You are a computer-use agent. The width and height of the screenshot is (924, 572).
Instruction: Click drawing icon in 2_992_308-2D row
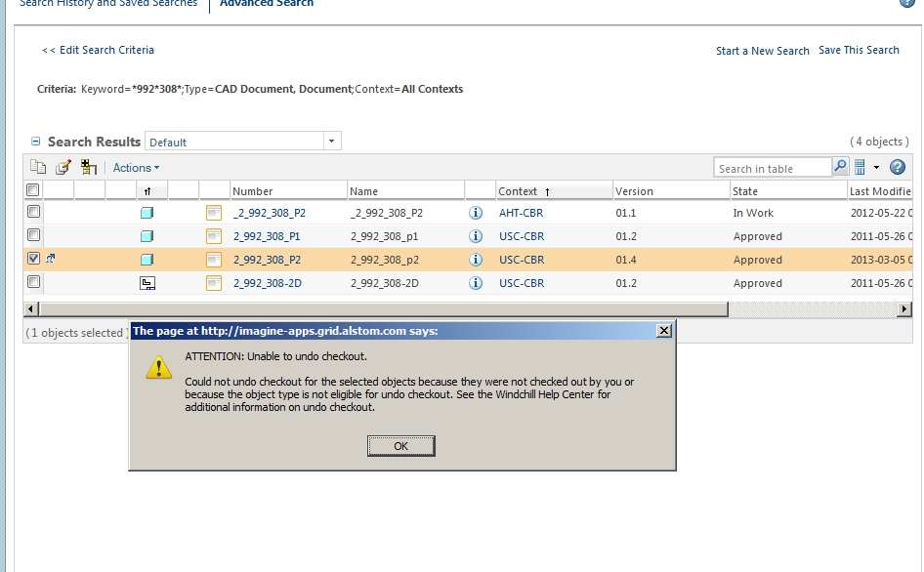tap(147, 283)
